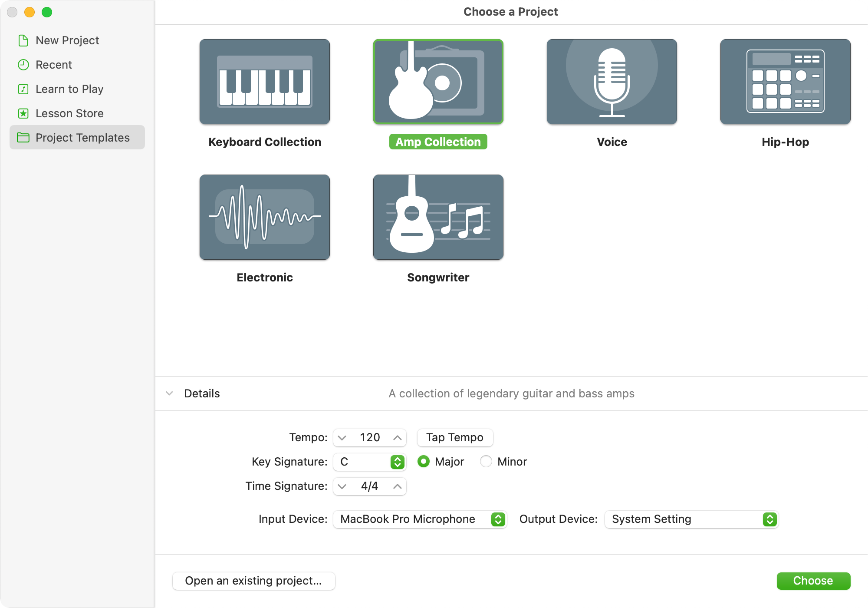
Task: Click the Recent clock icon
Action: 23,65
